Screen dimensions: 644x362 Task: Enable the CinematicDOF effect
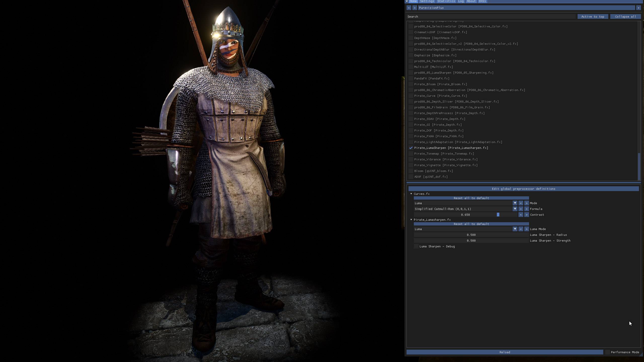click(x=411, y=32)
